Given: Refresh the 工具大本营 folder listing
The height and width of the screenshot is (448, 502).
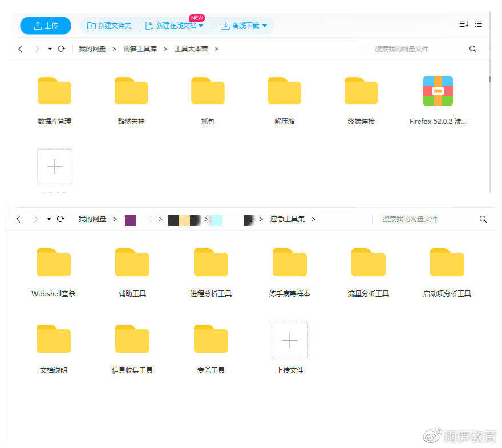Looking at the screenshot, I should (61, 49).
